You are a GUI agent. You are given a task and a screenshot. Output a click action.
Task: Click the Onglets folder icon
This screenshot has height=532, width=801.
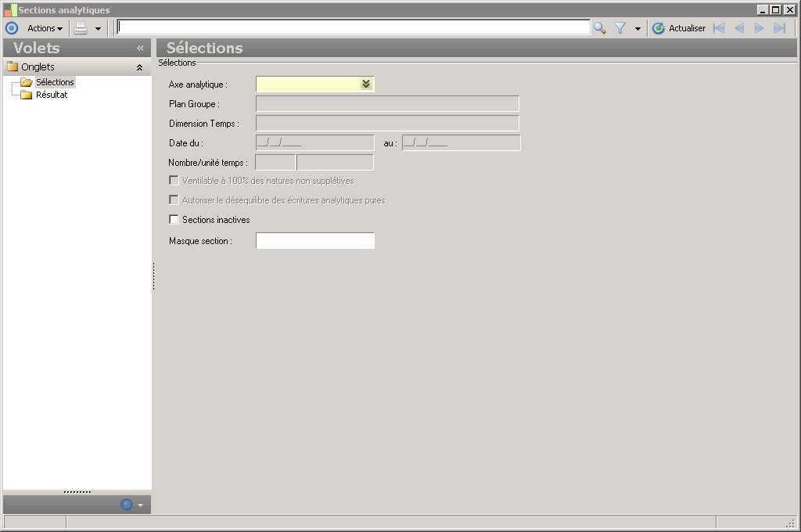[13, 66]
